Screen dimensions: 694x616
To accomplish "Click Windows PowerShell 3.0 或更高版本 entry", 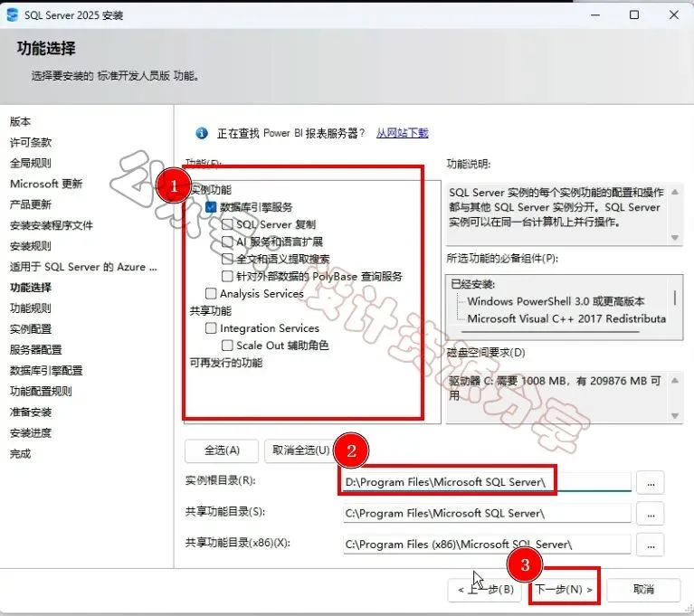I will click(556, 301).
